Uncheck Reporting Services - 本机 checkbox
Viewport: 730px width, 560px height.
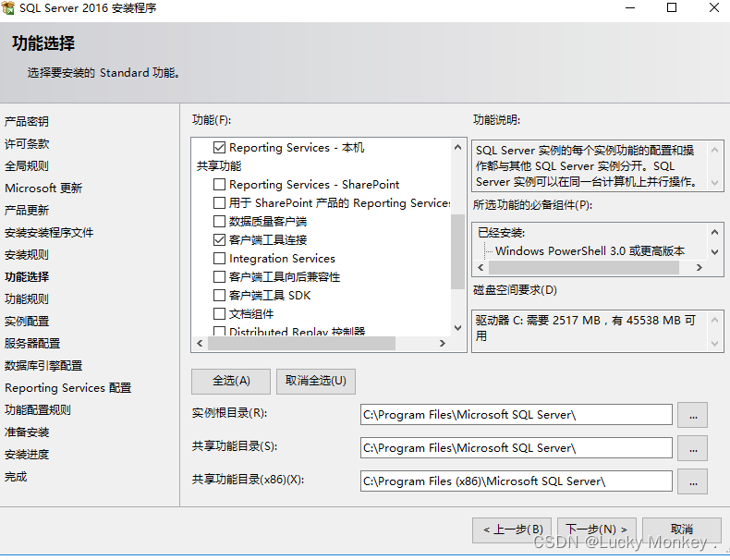pos(219,148)
